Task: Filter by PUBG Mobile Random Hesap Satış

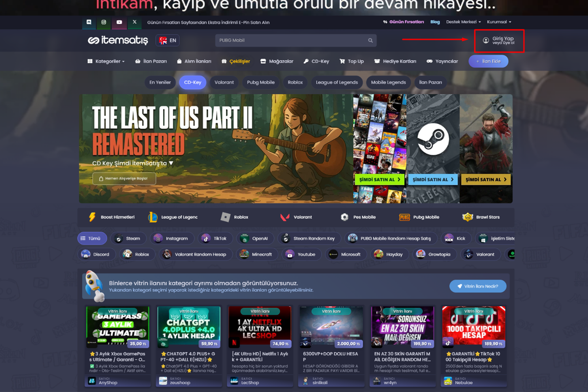Action: pyautogui.click(x=391, y=239)
